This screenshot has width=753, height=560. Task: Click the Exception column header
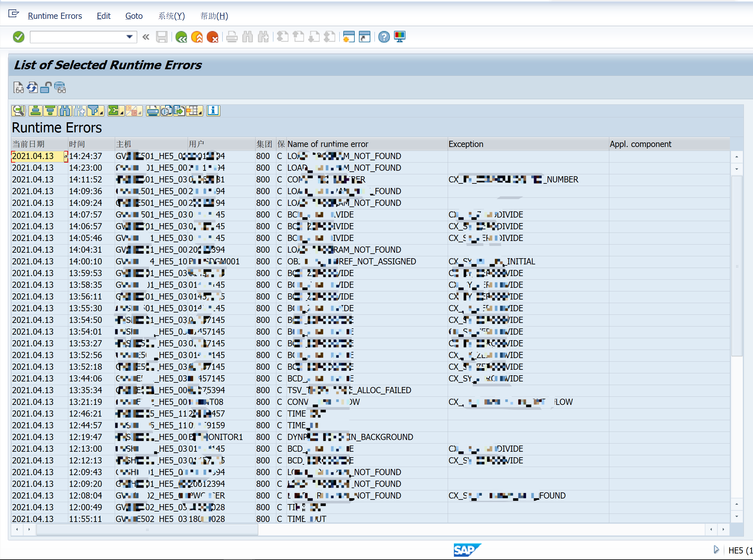(466, 144)
